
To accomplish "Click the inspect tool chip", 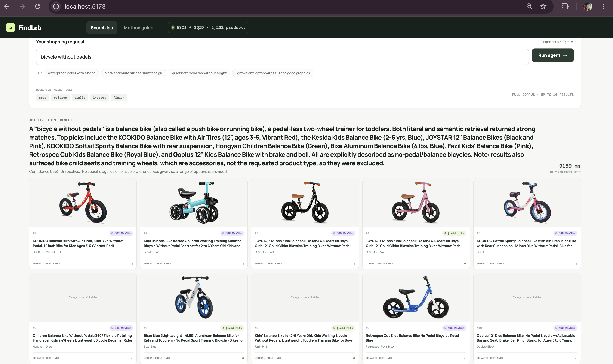I will coord(99,97).
